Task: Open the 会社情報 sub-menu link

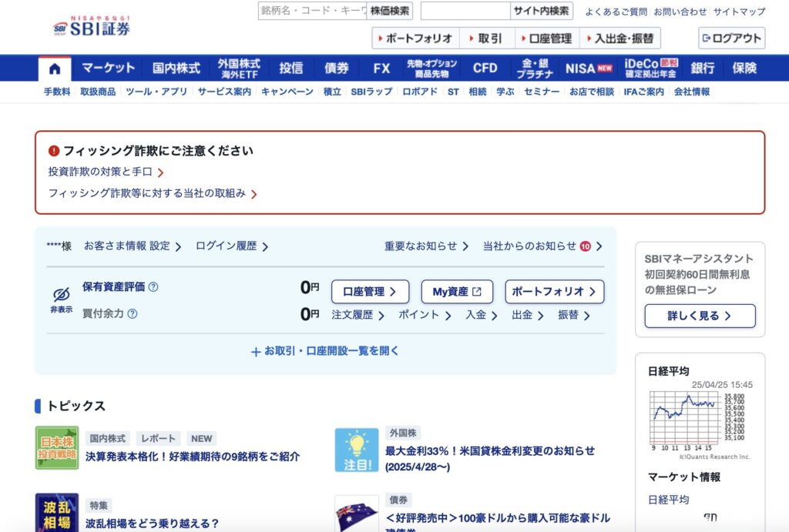Action: click(x=692, y=92)
